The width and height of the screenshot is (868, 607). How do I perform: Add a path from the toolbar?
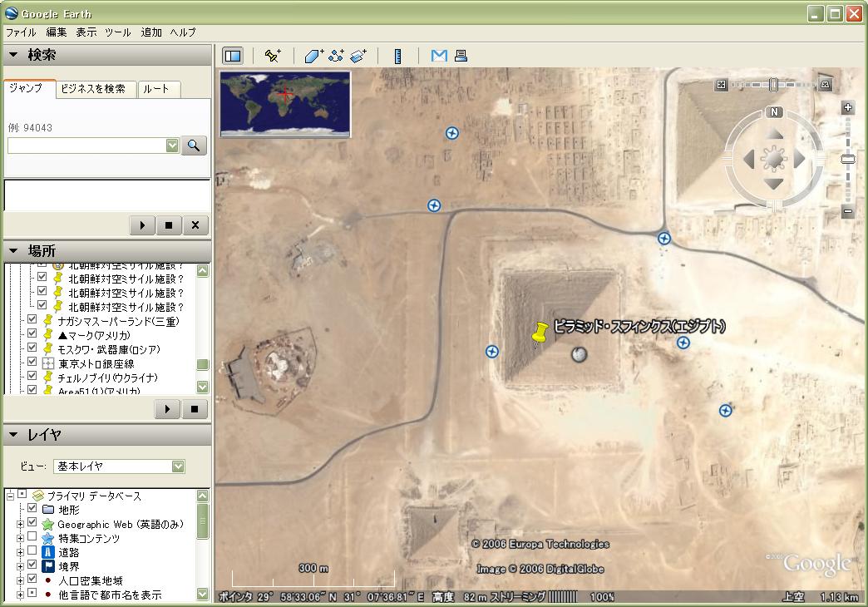(x=336, y=56)
